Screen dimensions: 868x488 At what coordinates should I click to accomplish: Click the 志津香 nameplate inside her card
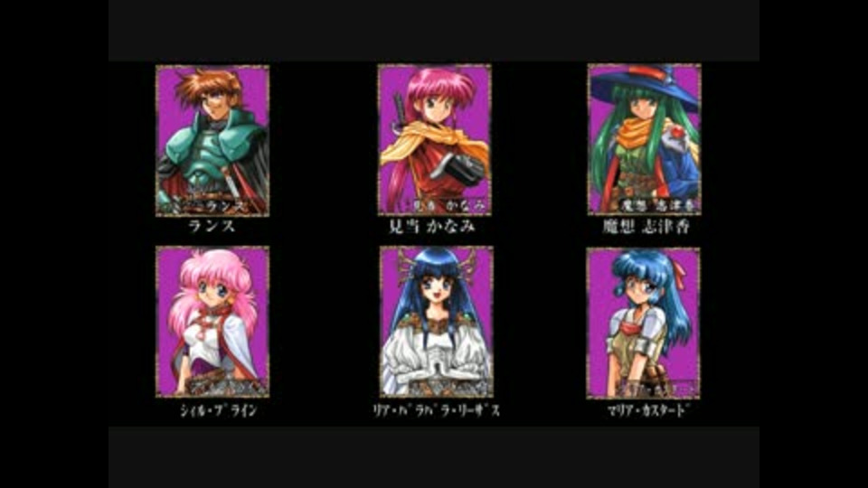(658, 205)
